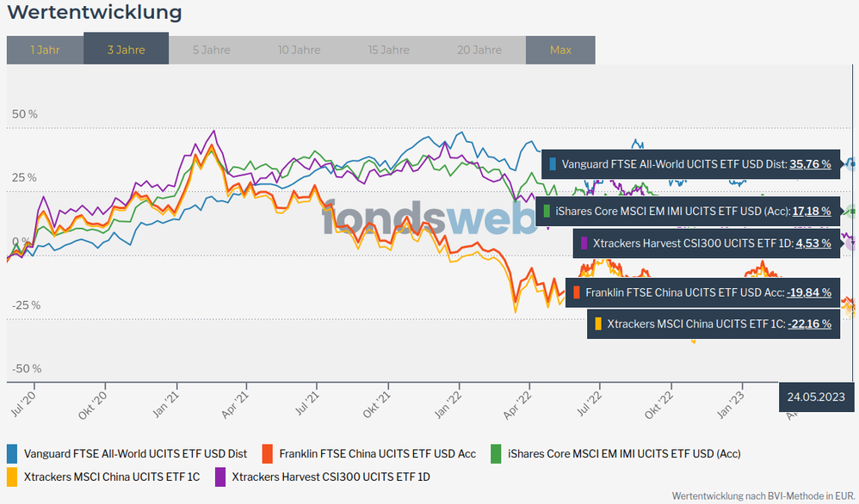
Task: Click the yellow legend swatch for Xtrackers MSCI China
Action: click(12, 476)
